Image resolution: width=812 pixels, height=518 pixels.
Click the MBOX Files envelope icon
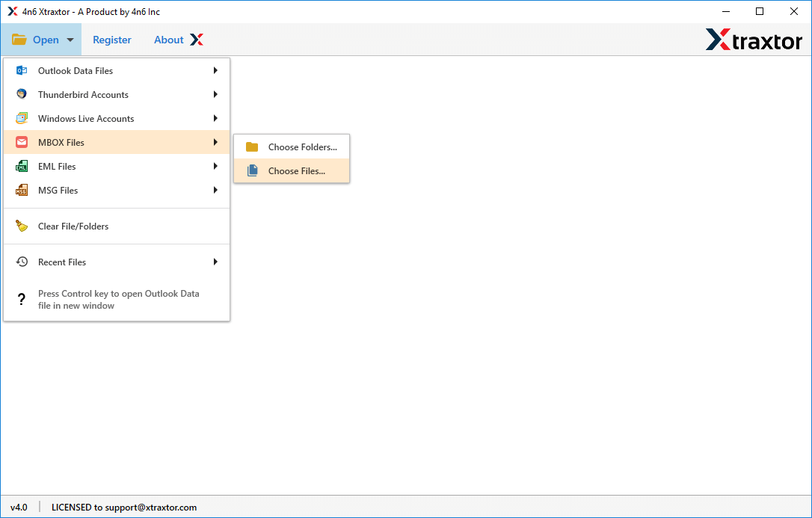(22, 143)
